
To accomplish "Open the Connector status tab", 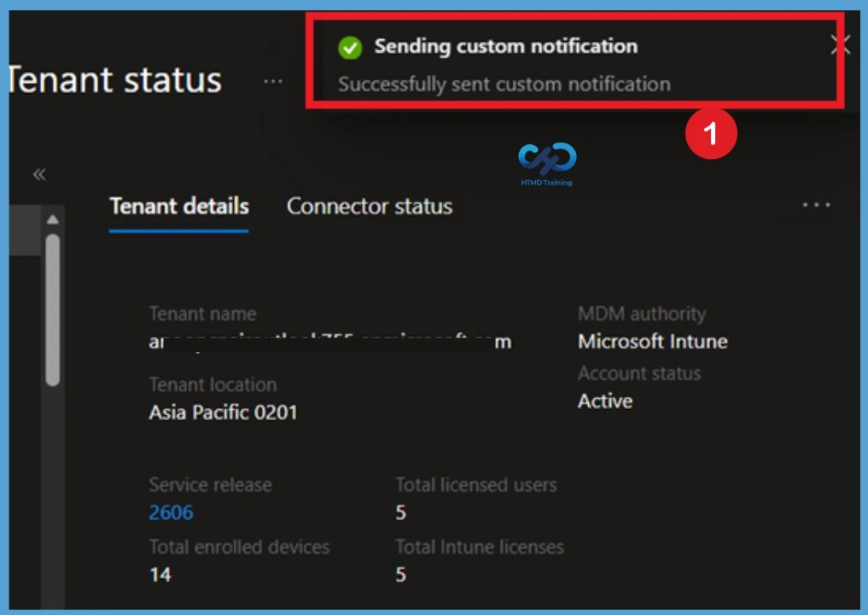I will click(370, 206).
